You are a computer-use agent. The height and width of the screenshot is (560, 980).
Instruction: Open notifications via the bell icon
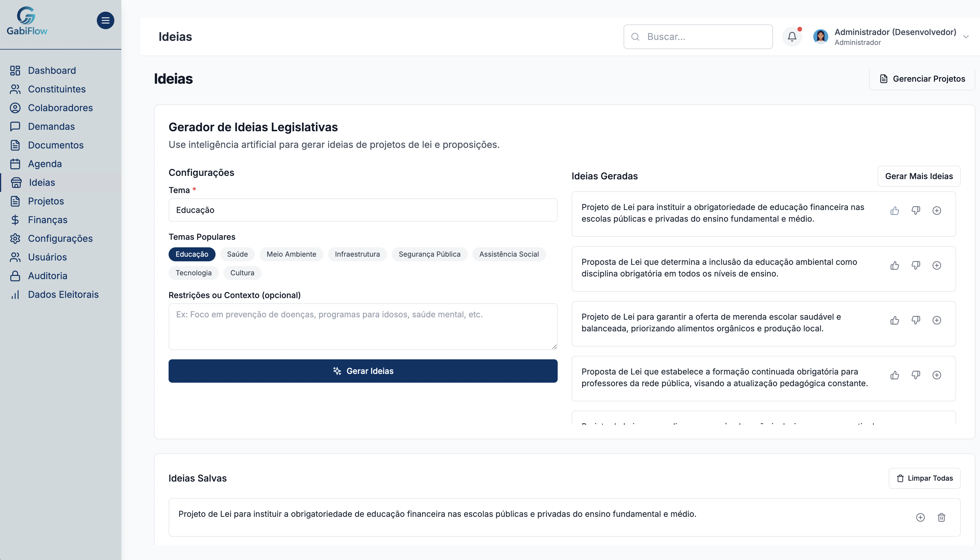(x=792, y=36)
